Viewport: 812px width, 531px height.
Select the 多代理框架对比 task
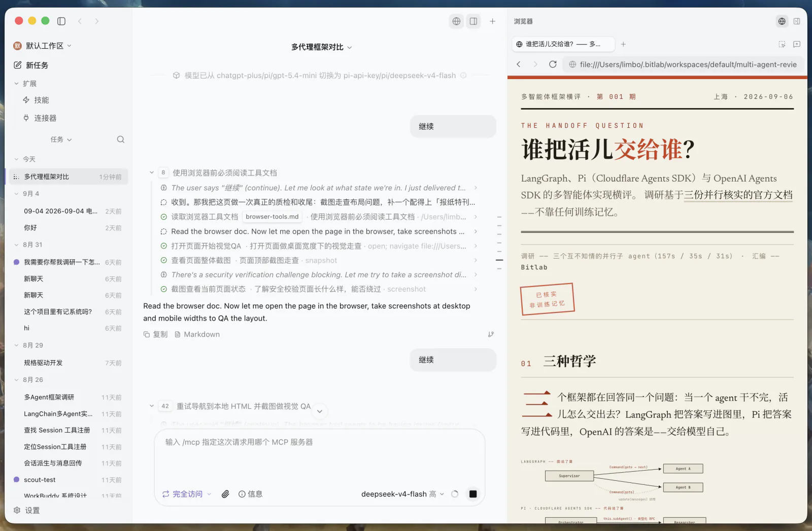point(69,176)
